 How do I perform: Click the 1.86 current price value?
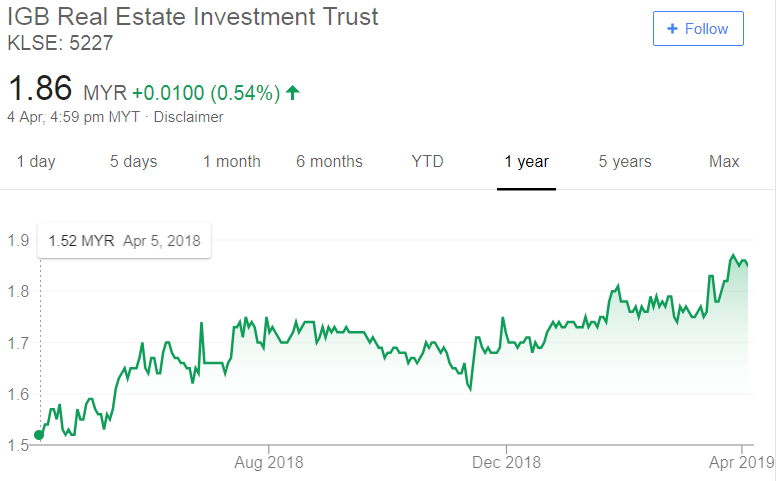(x=40, y=88)
